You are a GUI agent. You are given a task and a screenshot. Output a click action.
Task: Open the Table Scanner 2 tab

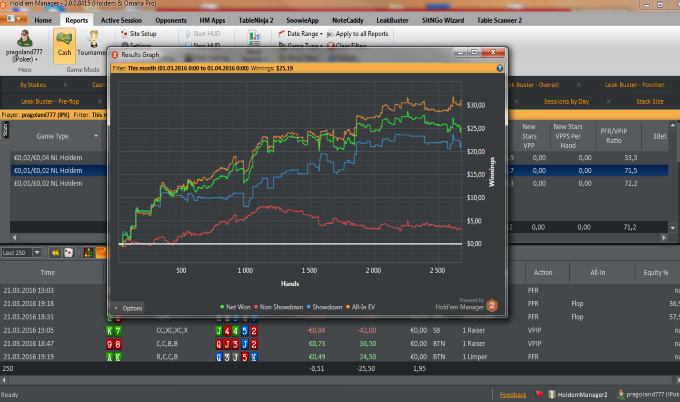[x=499, y=20]
